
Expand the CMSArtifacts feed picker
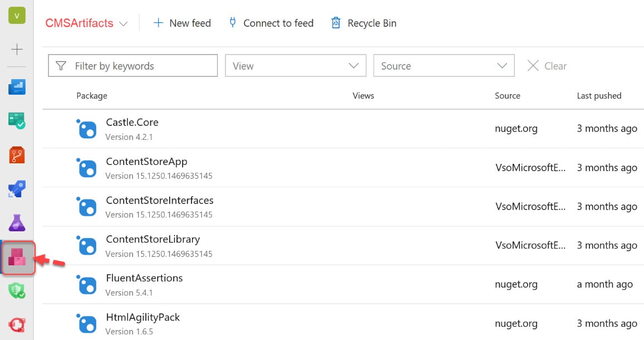point(87,23)
